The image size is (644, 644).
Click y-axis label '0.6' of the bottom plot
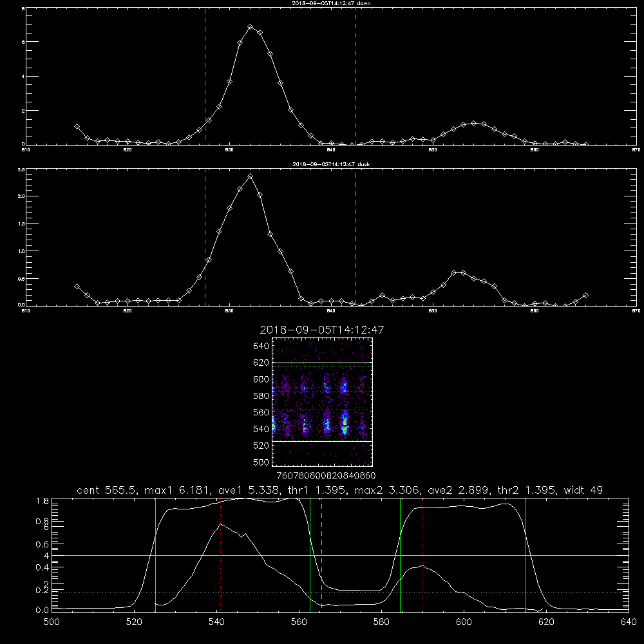[43, 544]
